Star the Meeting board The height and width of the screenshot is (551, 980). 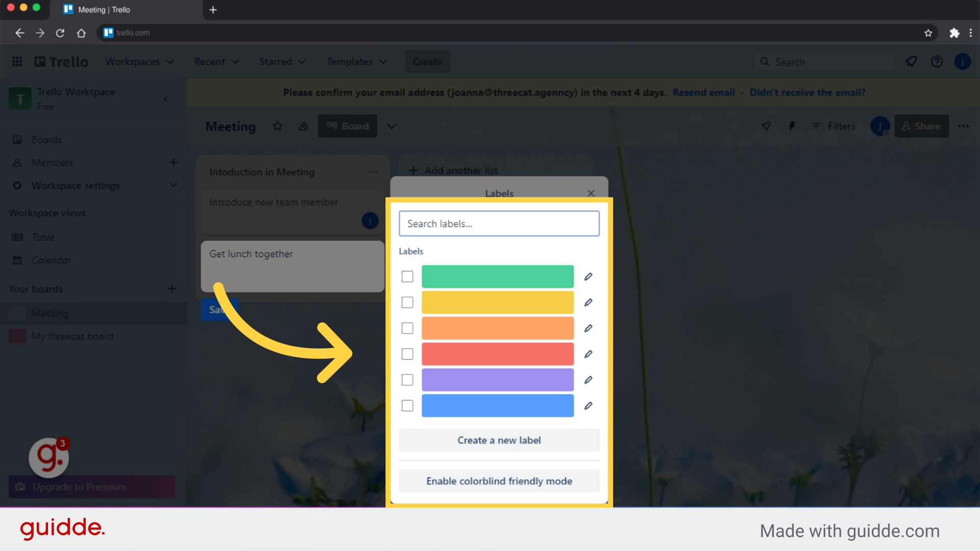tap(278, 126)
